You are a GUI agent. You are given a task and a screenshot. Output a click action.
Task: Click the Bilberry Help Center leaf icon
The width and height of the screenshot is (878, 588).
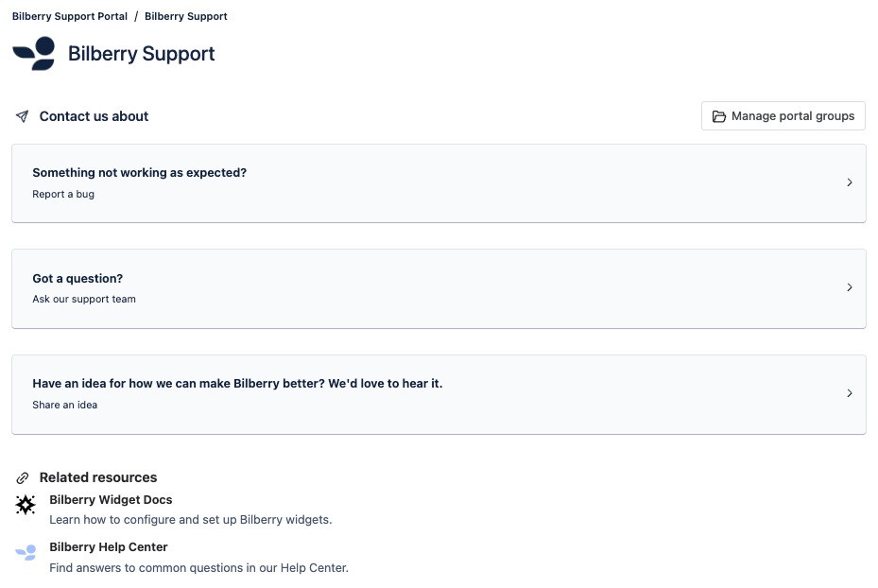26,552
